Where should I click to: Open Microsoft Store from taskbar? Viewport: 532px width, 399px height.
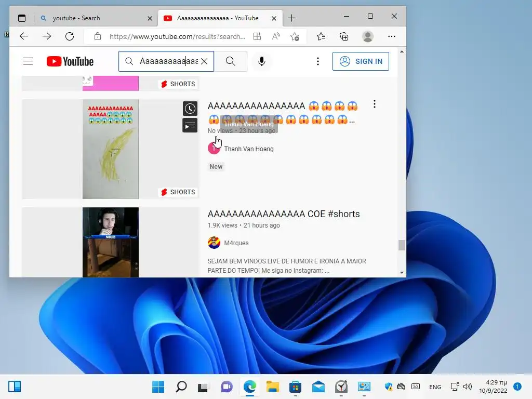click(x=295, y=387)
